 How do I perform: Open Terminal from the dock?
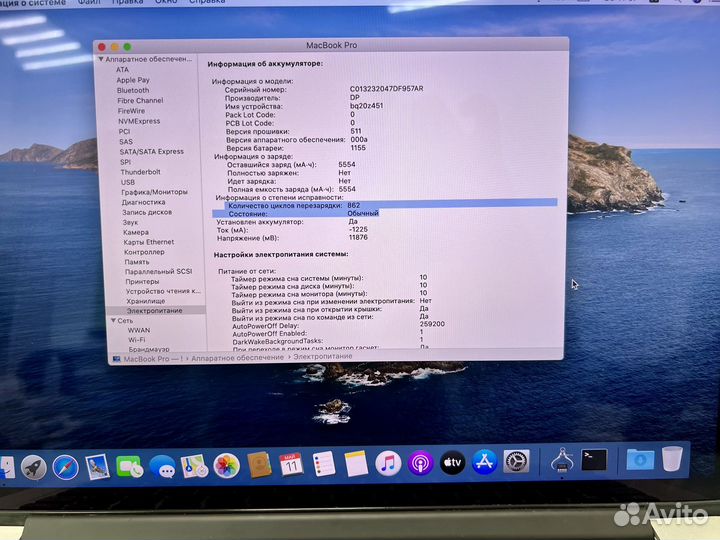coord(594,460)
